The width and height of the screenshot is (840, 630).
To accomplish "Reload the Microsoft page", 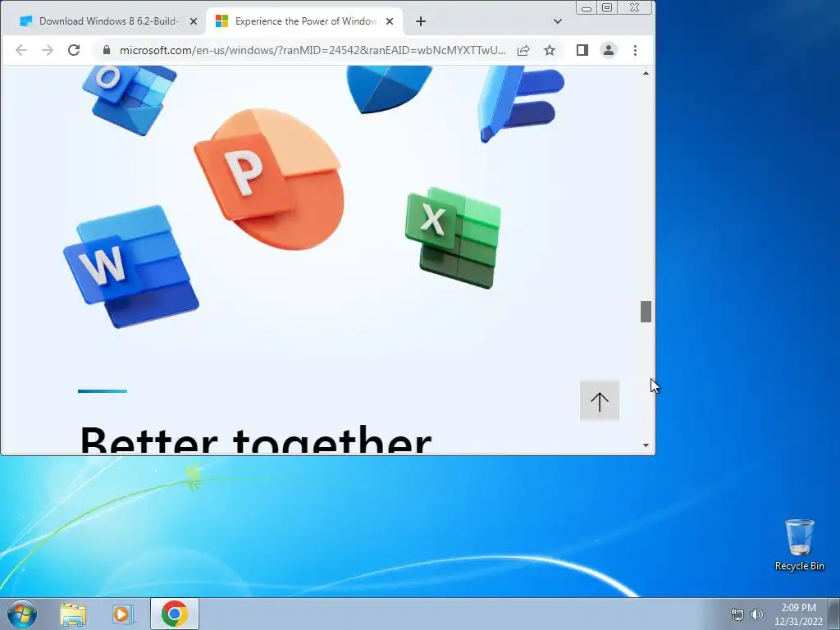I will (74, 50).
